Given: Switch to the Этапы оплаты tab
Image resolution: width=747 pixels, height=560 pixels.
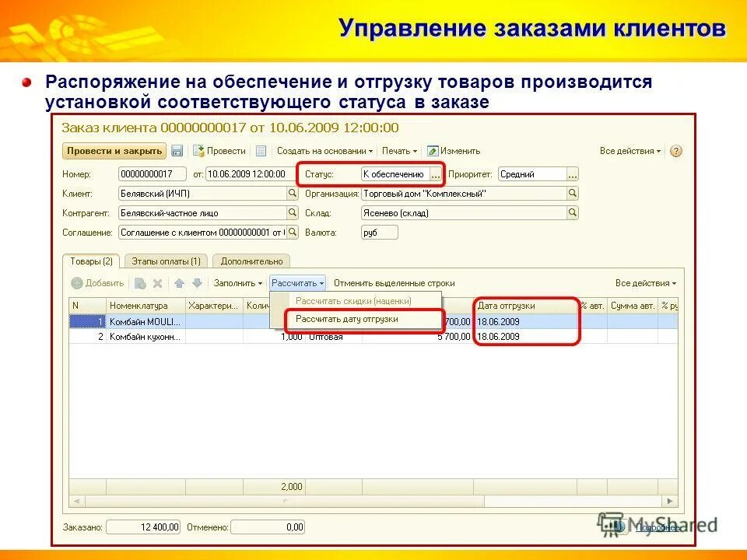Looking at the screenshot, I should (167, 261).
